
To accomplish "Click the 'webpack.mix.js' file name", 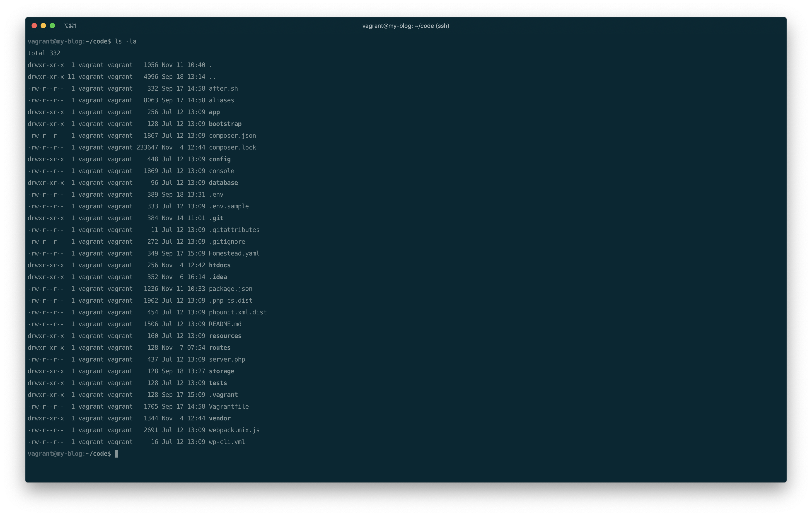I will click(x=234, y=430).
